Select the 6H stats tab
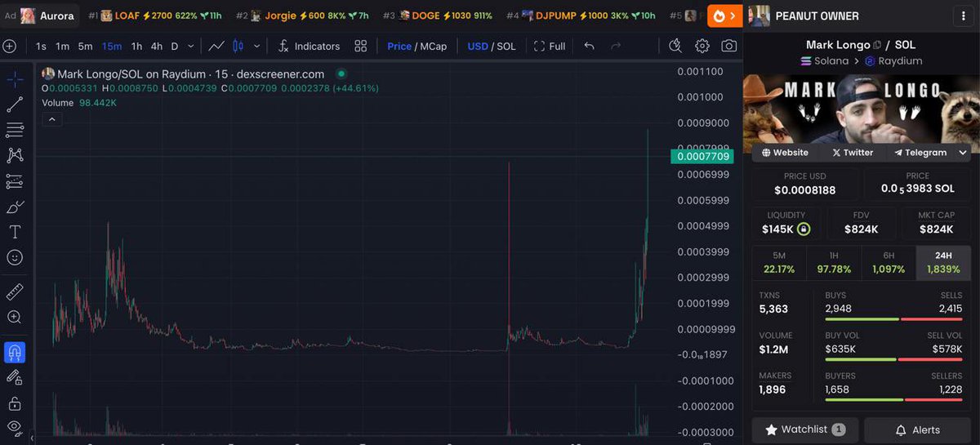Screen dimensions: 980x445 (x=889, y=262)
